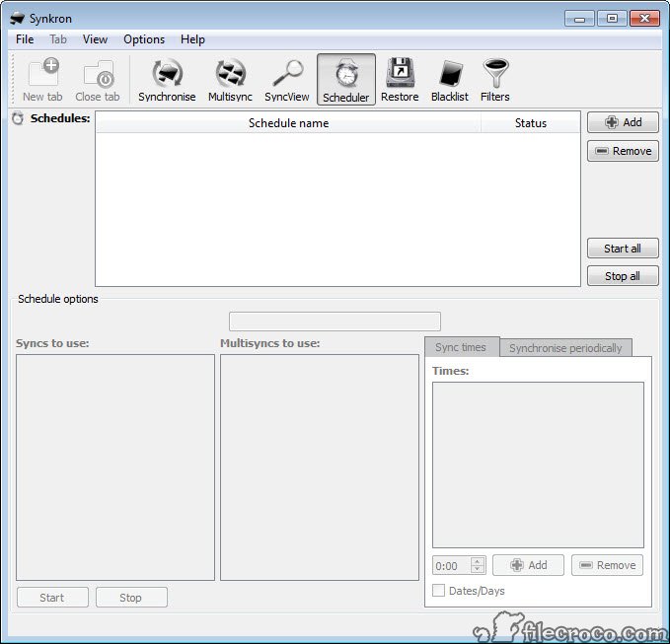Click the Start all schedules button
The height and width of the screenshot is (644, 670).
click(623, 249)
